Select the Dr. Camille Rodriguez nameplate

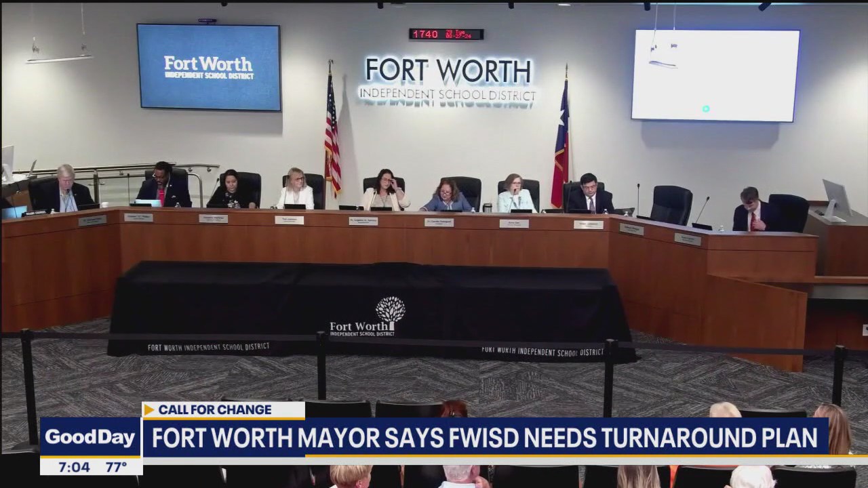tap(438, 222)
